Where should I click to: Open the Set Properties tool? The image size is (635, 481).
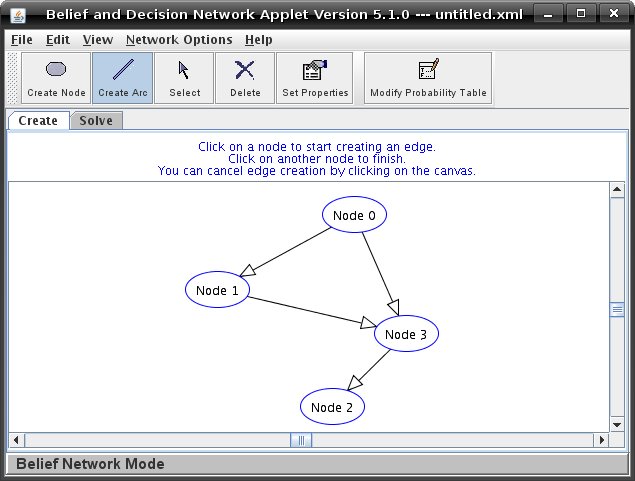tap(315, 78)
